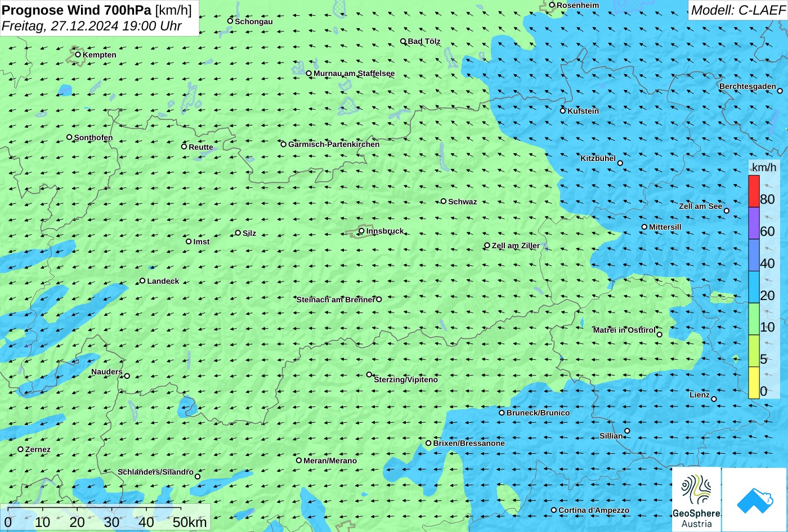Select the 'Matrei in Osttirol' label
Screen dimensions: 788x532
coord(624,330)
